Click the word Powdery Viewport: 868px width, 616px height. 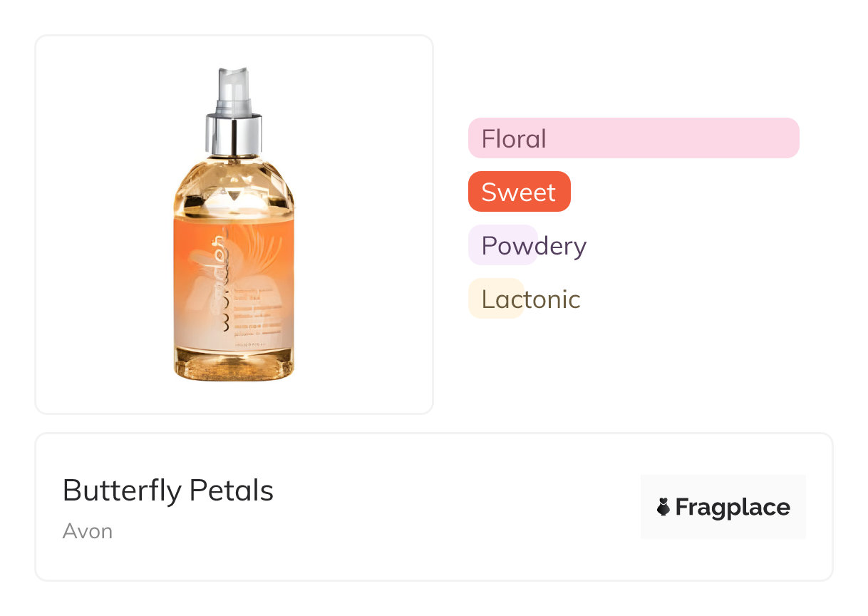point(534,246)
